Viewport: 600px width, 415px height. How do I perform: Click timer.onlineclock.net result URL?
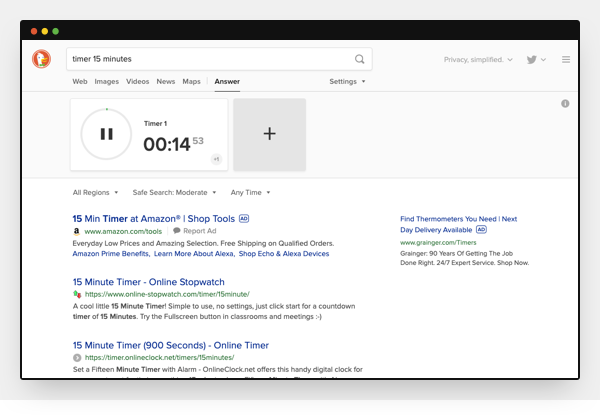(x=160, y=358)
